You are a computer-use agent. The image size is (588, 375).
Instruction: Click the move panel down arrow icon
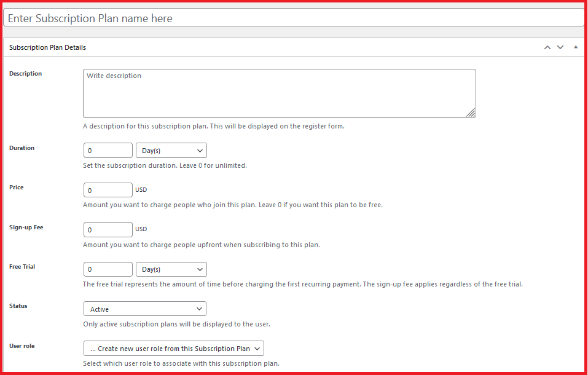[560, 47]
